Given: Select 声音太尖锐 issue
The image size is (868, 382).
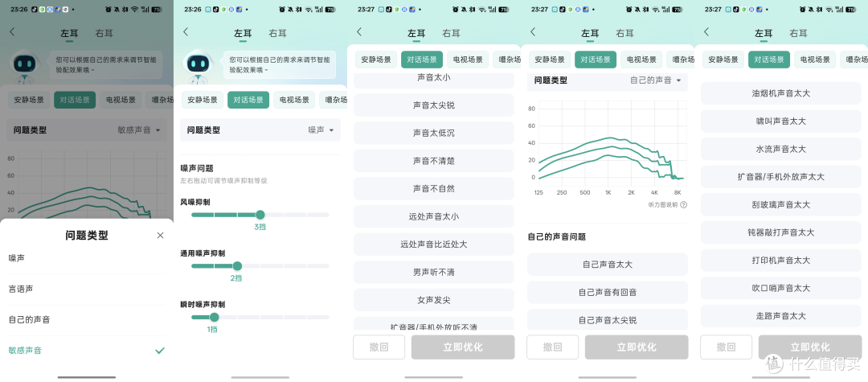Looking at the screenshot, I should click(x=434, y=105).
